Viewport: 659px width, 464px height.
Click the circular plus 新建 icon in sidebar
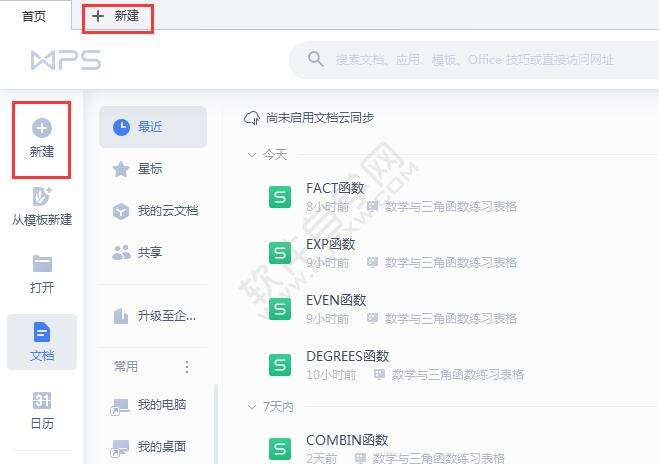coord(42,128)
